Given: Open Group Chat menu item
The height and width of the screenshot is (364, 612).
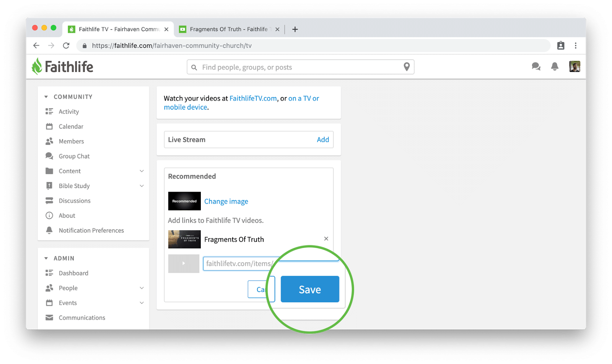Looking at the screenshot, I should (x=74, y=156).
